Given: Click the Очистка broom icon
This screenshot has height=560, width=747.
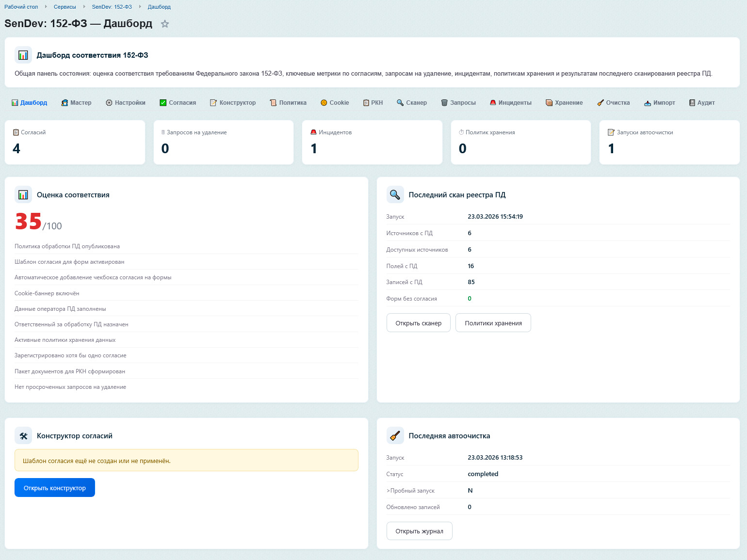Looking at the screenshot, I should tap(601, 103).
